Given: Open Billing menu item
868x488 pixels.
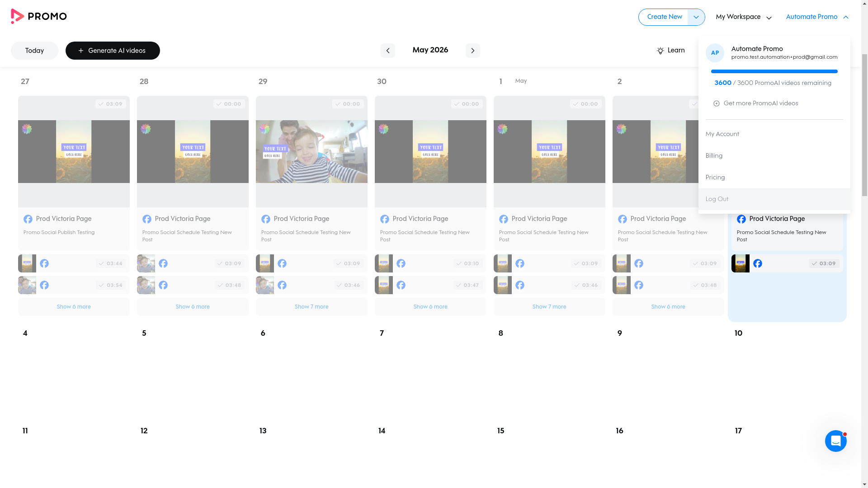Looking at the screenshot, I should pos(774,156).
